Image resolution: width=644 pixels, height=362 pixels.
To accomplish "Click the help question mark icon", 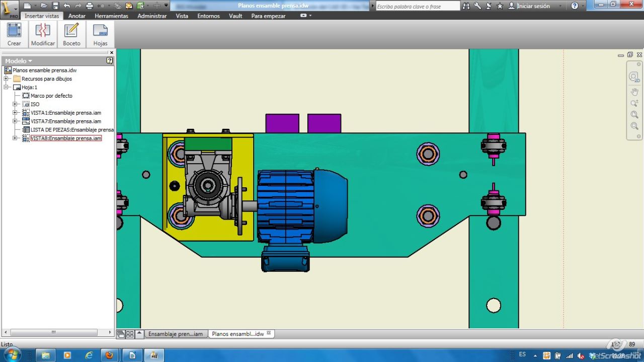I will click(x=575, y=6).
